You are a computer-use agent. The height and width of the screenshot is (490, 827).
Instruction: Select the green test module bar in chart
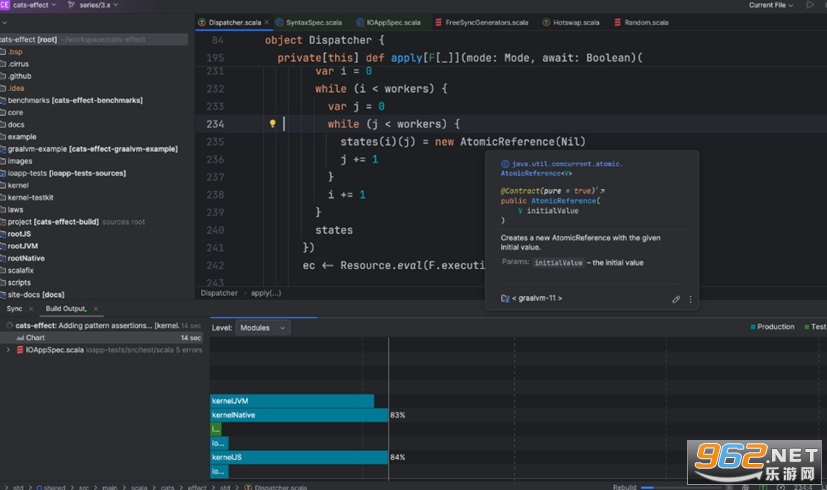coord(216,429)
